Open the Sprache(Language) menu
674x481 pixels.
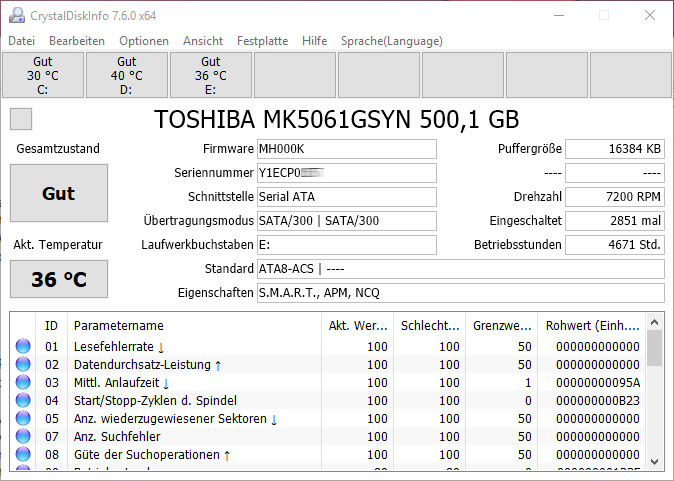pyautogui.click(x=392, y=41)
